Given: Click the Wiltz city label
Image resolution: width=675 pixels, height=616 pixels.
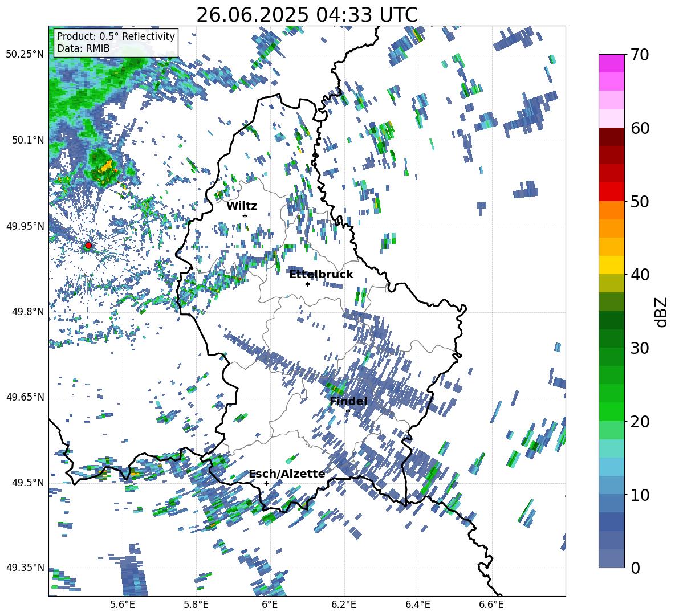Looking at the screenshot, I should (242, 206).
